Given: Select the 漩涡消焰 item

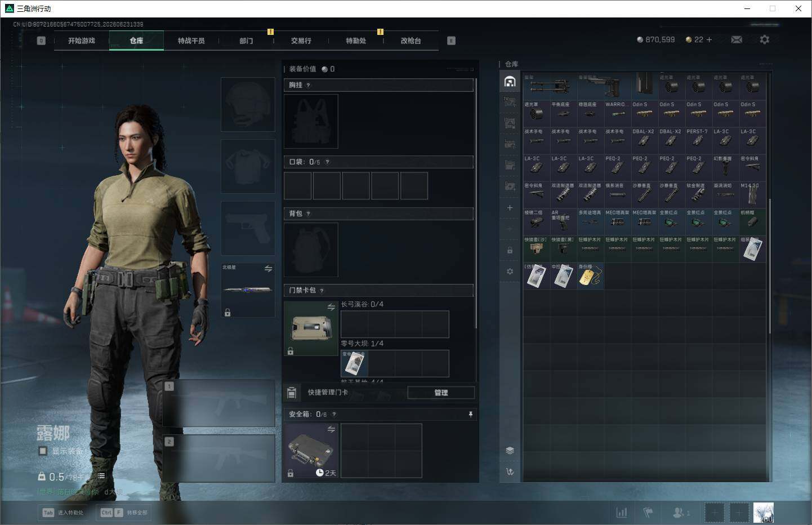Looking at the screenshot, I should click(725, 194).
